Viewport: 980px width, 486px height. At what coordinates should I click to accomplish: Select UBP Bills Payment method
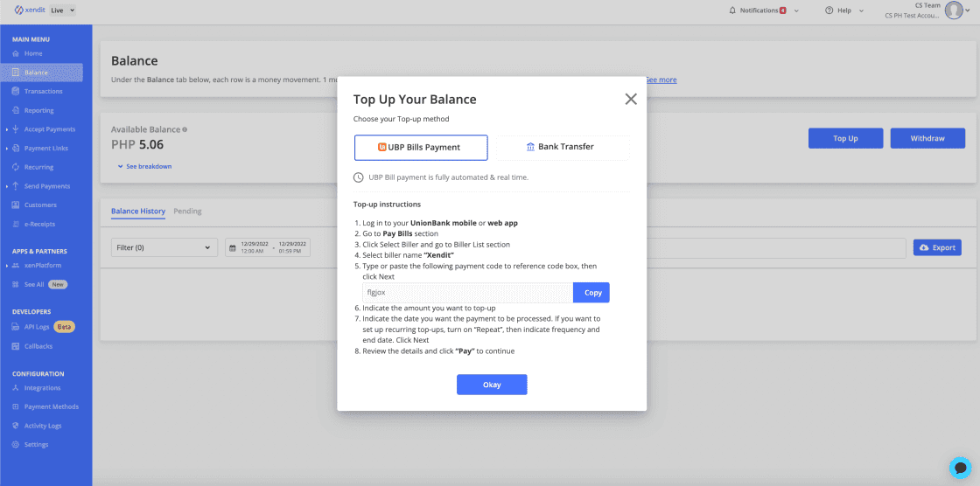[x=420, y=148]
